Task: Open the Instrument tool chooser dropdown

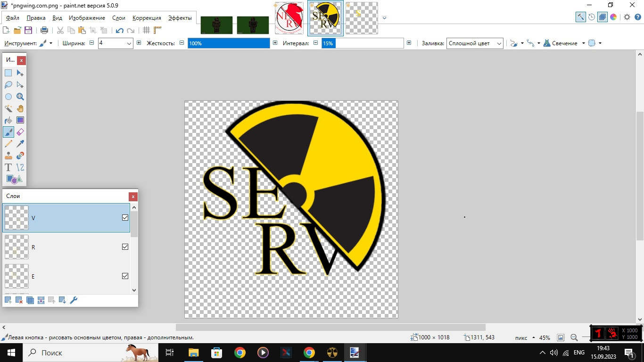Action: 46,43
